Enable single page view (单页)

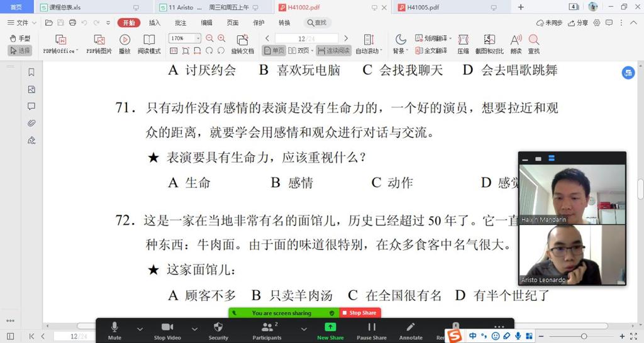pos(274,50)
